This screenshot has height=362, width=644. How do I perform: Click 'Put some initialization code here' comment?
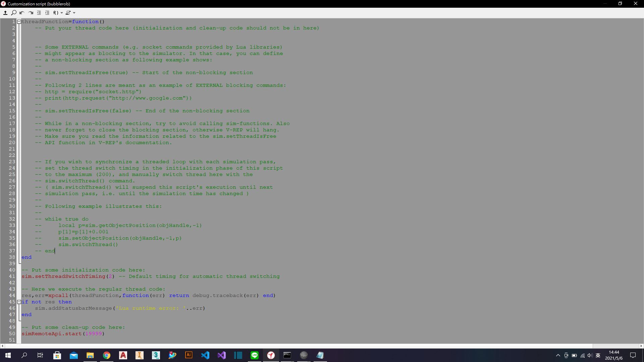[83, 270]
